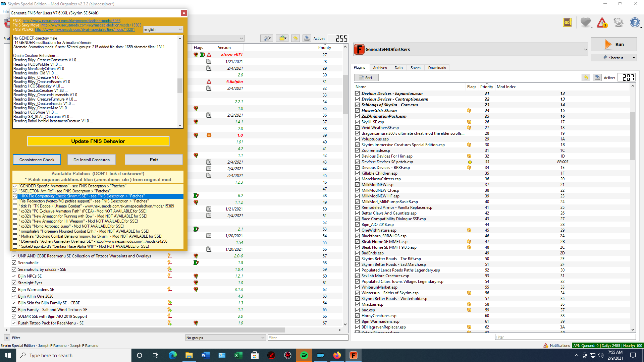
Task: Open the problems warning triangle icon
Action: pos(602,22)
